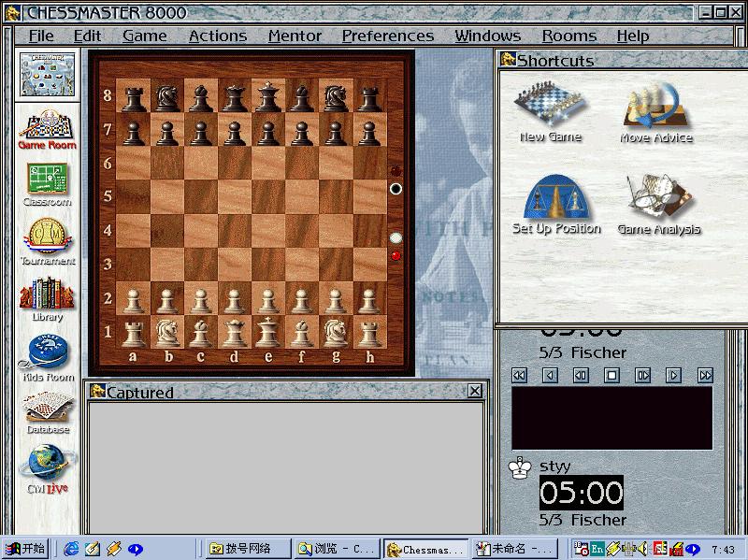Open the Library bookshelf icon
This screenshot has height=560, width=748.
click(48, 299)
